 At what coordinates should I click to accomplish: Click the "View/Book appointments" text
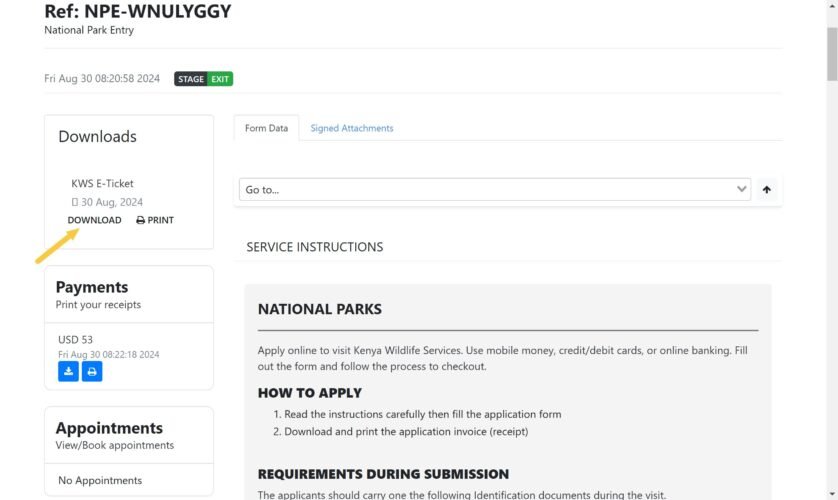[x=115, y=446]
